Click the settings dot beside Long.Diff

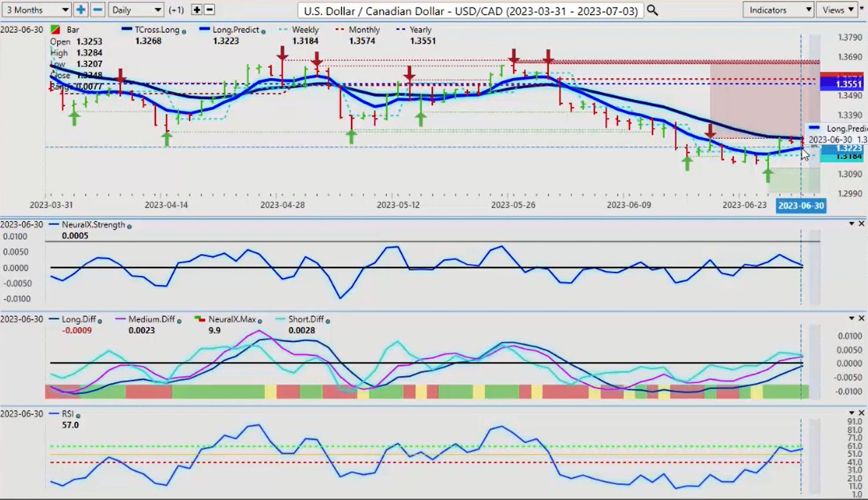[x=99, y=320]
